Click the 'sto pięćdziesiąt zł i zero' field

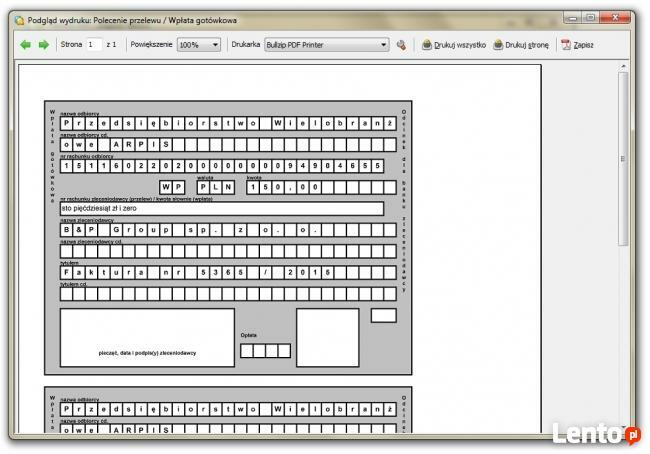[x=228, y=208]
